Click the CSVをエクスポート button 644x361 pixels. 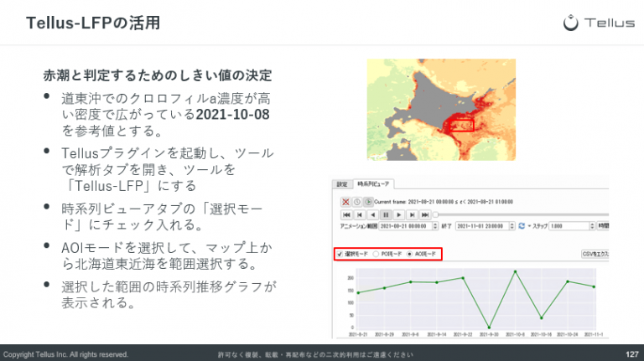595,254
